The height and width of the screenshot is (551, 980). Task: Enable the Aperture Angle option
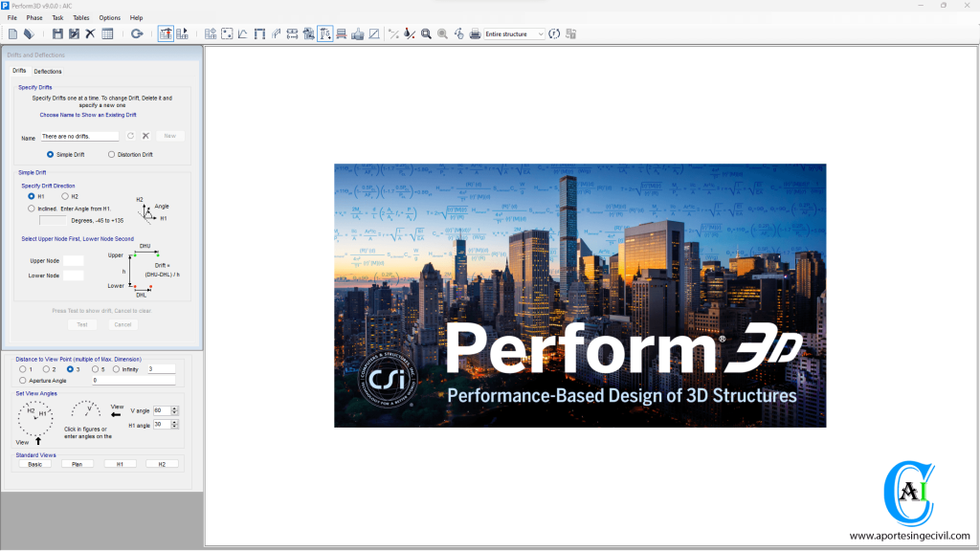23,380
